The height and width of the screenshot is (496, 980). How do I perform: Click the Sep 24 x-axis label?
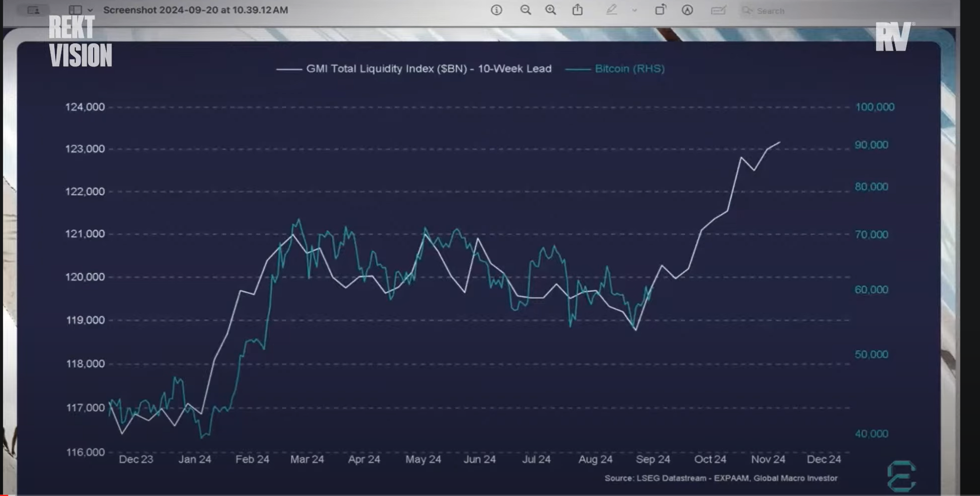[x=653, y=459]
